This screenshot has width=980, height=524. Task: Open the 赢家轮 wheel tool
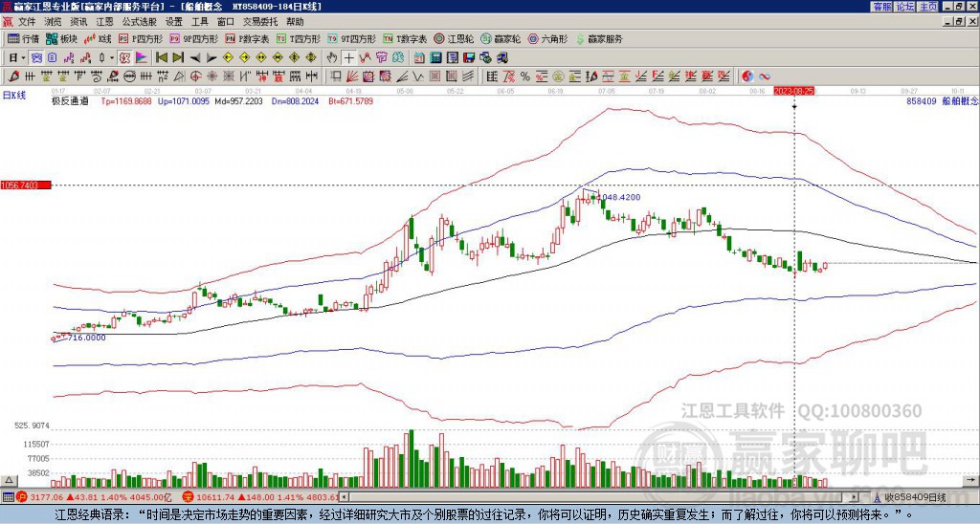click(501, 38)
